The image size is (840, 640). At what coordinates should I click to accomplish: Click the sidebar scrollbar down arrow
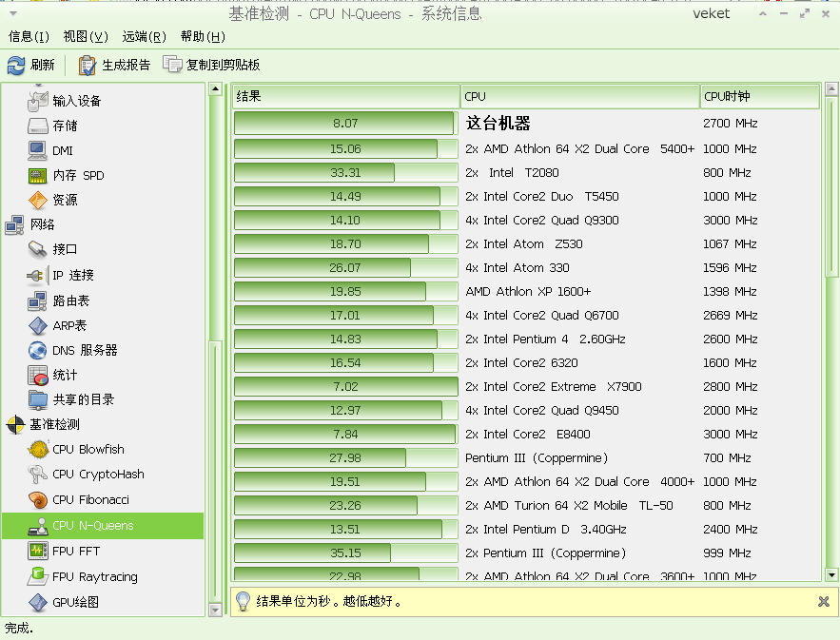pos(215,610)
